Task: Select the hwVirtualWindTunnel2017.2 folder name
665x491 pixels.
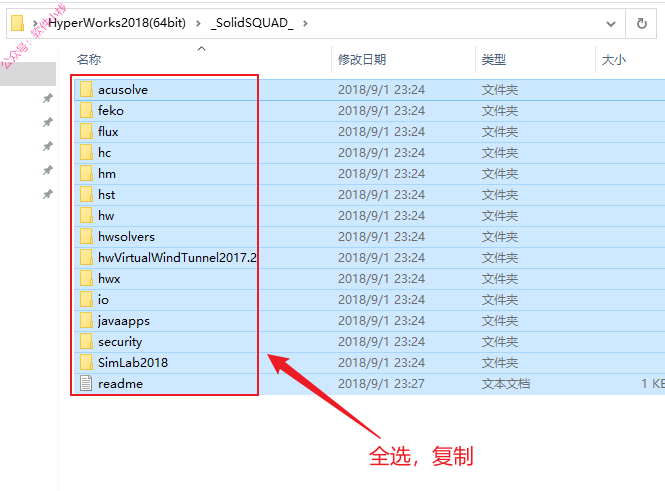Action: coord(177,257)
